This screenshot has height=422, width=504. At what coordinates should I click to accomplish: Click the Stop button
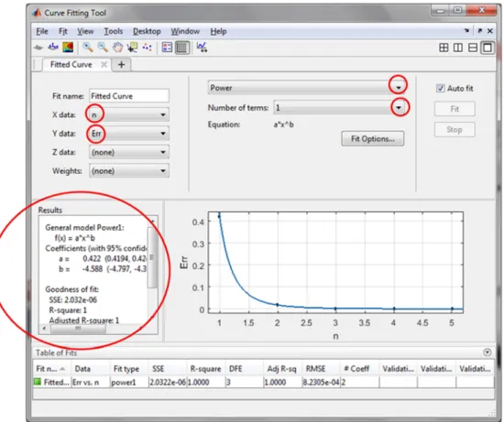coord(455,129)
